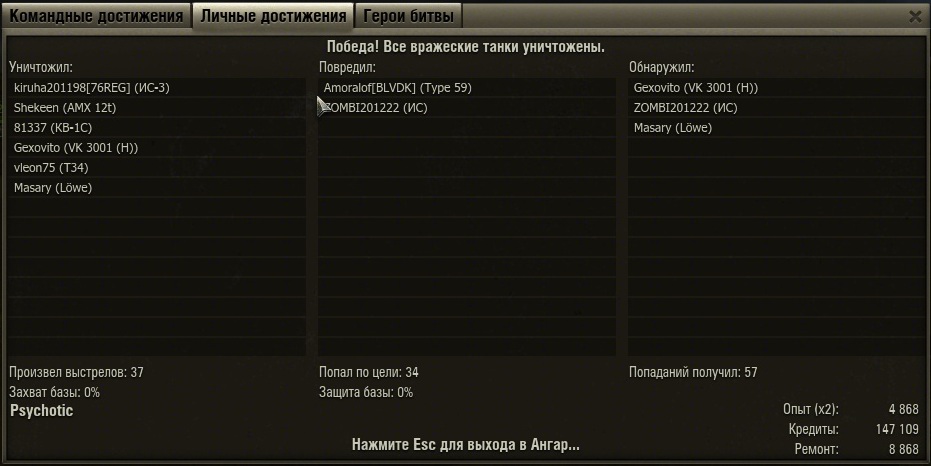Select 81337 (КВ-1С) row

point(157,128)
